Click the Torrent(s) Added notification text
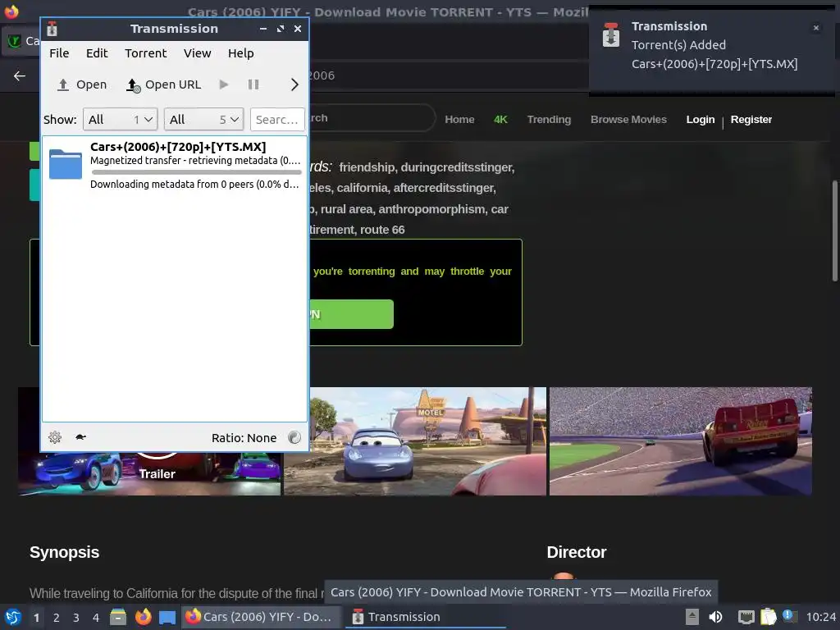The image size is (840, 630). pyautogui.click(x=678, y=45)
